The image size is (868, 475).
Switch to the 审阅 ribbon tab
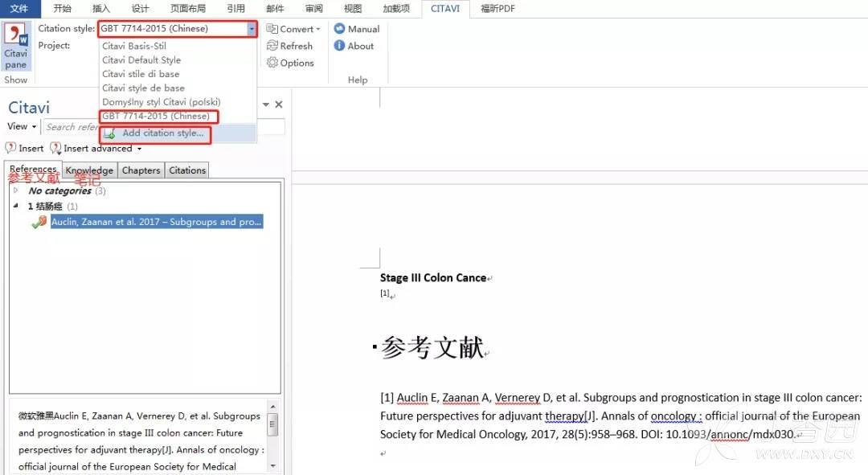point(314,8)
